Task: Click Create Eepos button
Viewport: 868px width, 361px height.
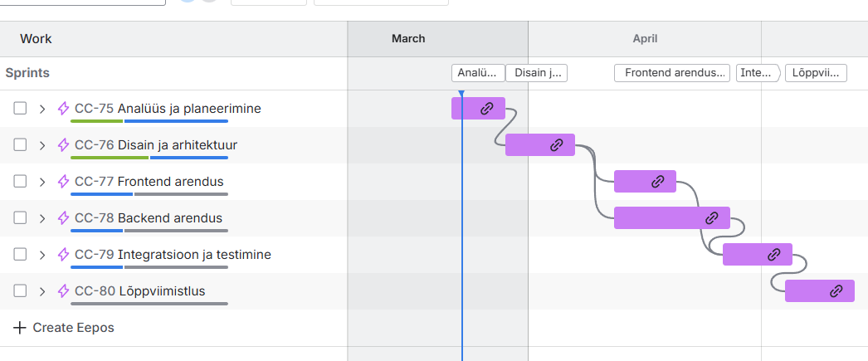Action: (x=64, y=328)
